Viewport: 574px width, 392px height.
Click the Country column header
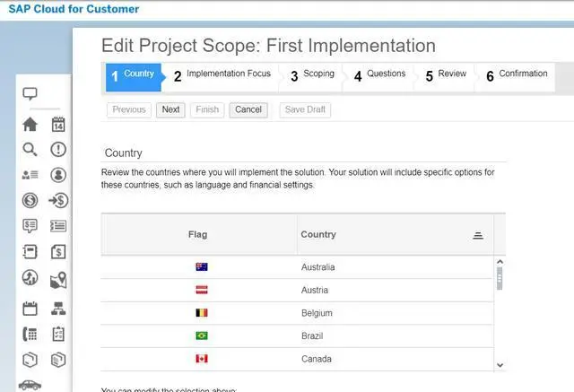tap(395, 235)
